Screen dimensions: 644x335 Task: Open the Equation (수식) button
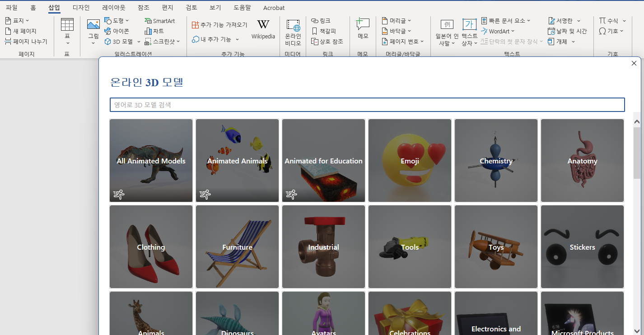tap(612, 21)
